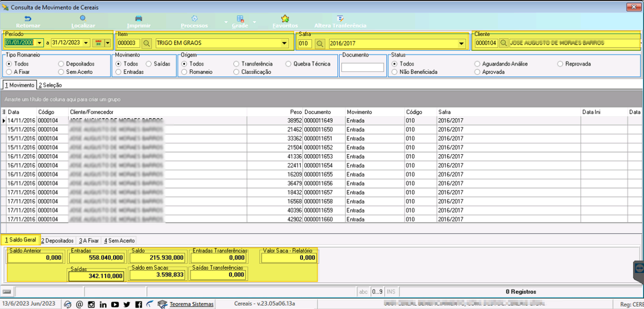The image size is (644, 309).
Task: Select the Entradas movement radio button
Action: pos(119,72)
